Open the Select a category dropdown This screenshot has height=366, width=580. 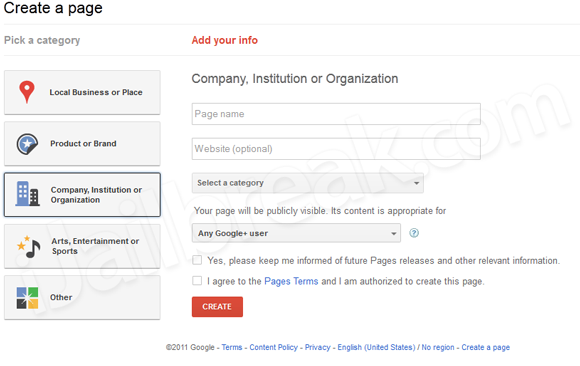(x=307, y=183)
